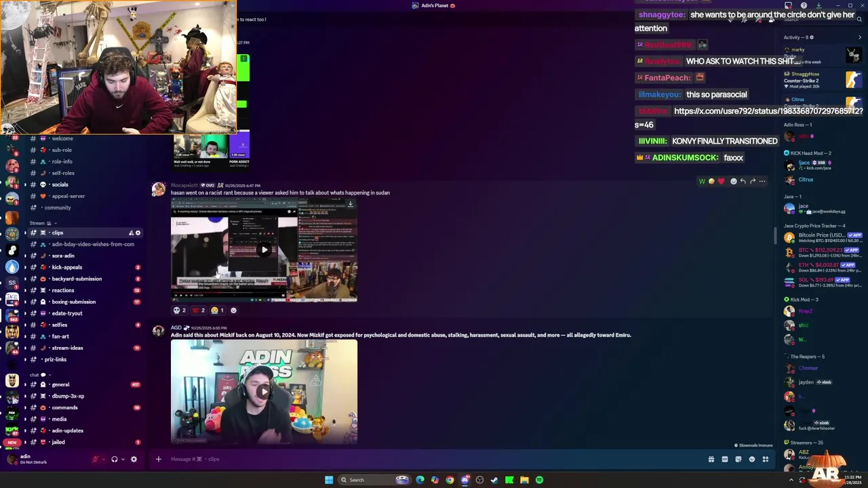Viewport: 868px width, 488px height.
Task: Open Spotify from the taskbar
Action: pos(539,480)
